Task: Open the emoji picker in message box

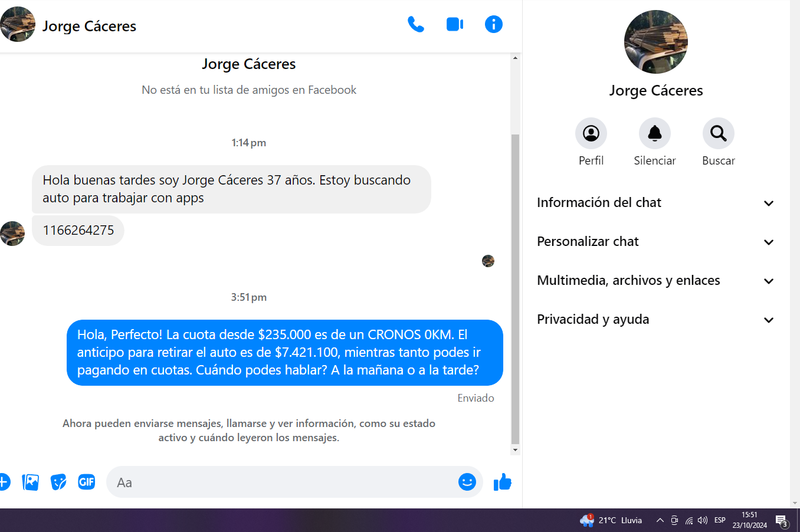Action: click(467, 482)
